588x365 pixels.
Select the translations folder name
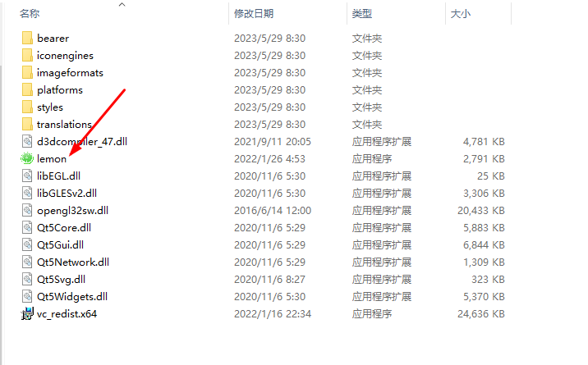click(64, 125)
